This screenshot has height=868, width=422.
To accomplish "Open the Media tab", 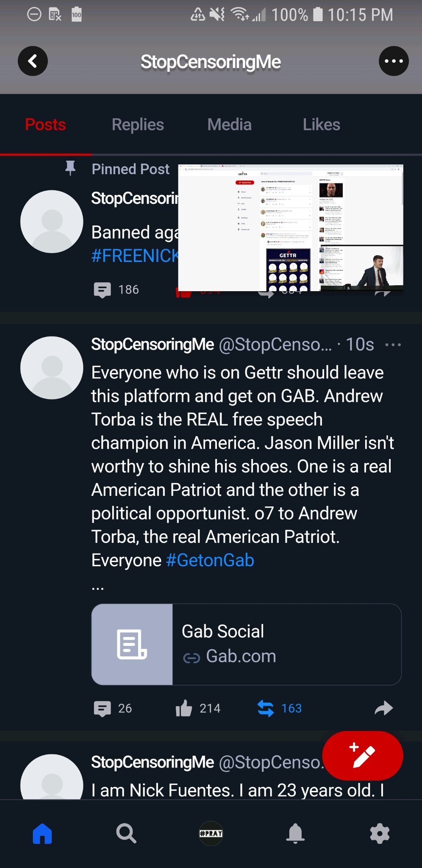I will tap(229, 124).
